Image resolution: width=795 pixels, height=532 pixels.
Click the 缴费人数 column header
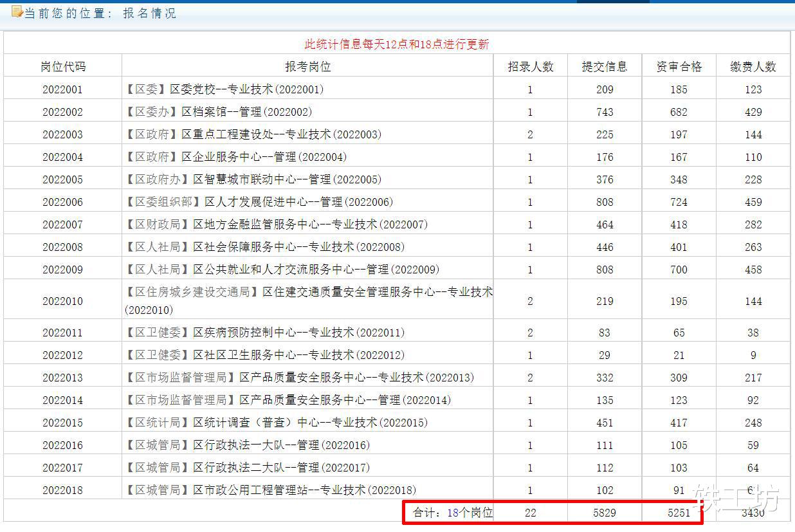[753, 65]
